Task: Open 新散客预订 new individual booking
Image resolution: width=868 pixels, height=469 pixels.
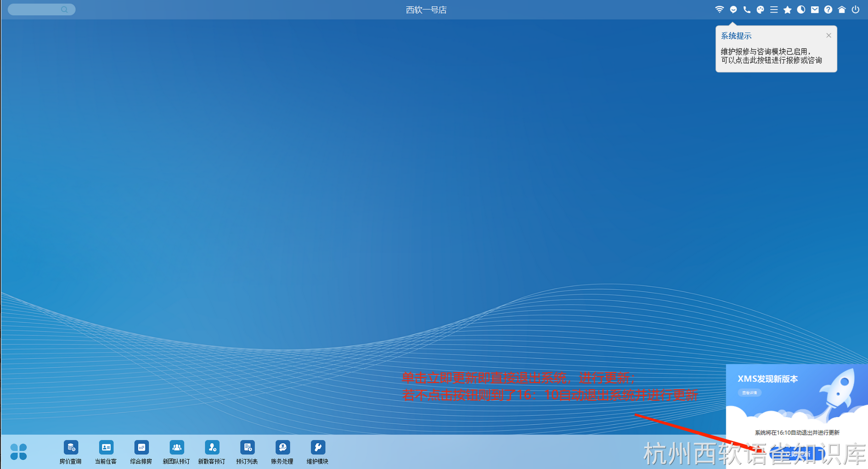Action: [x=212, y=452]
